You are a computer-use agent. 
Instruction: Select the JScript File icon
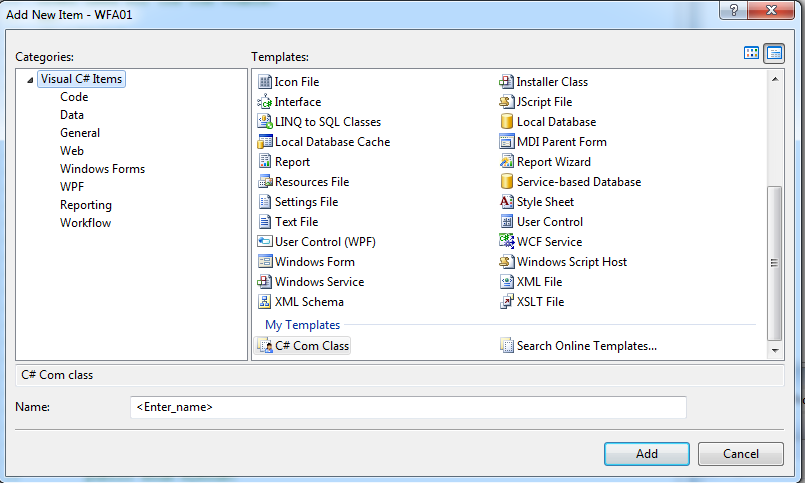click(x=506, y=102)
